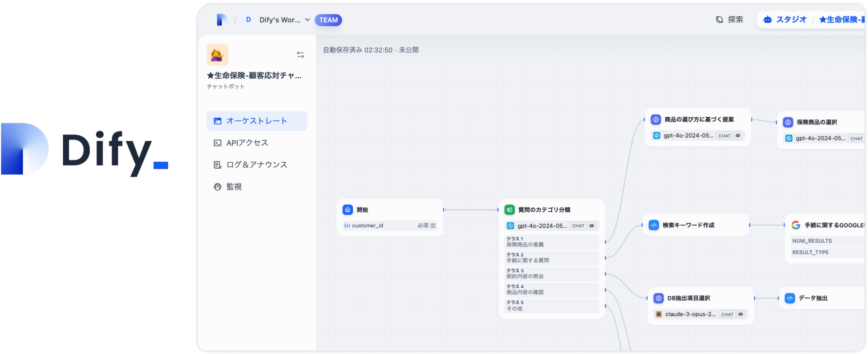The height and width of the screenshot is (354, 868).
Task: Open the スタジオ (Studio) tab
Action: click(x=785, y=19)
